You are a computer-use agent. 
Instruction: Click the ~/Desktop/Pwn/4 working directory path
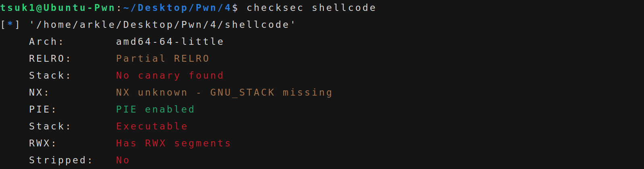click(177, 8)
